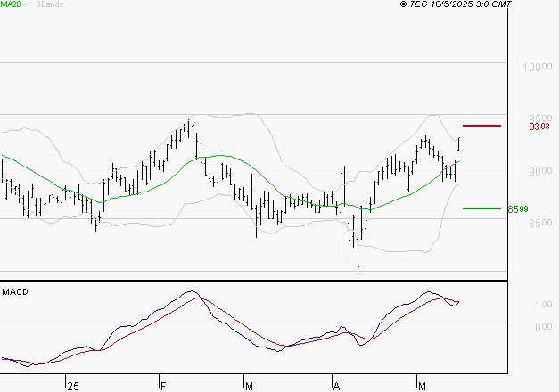The image size is (559, 392).
Task: Click the MA20 legend label
Action: point(11,4)
